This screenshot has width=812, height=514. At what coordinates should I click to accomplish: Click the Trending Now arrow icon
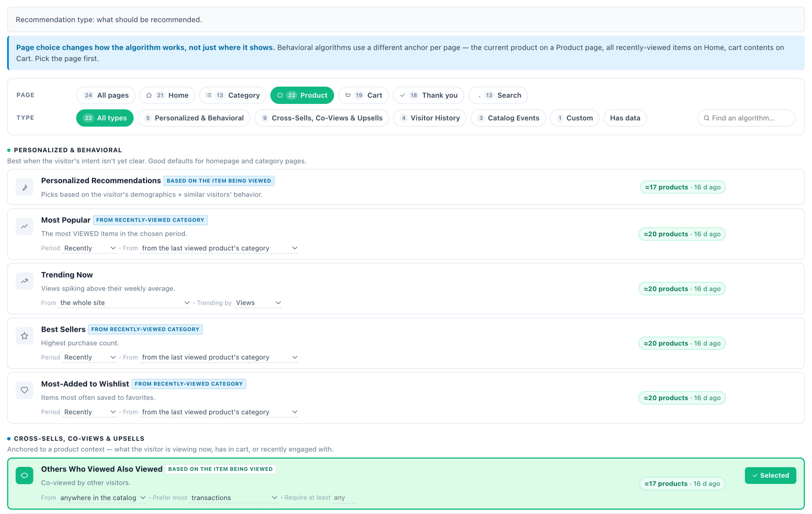(x=24, y=281)
